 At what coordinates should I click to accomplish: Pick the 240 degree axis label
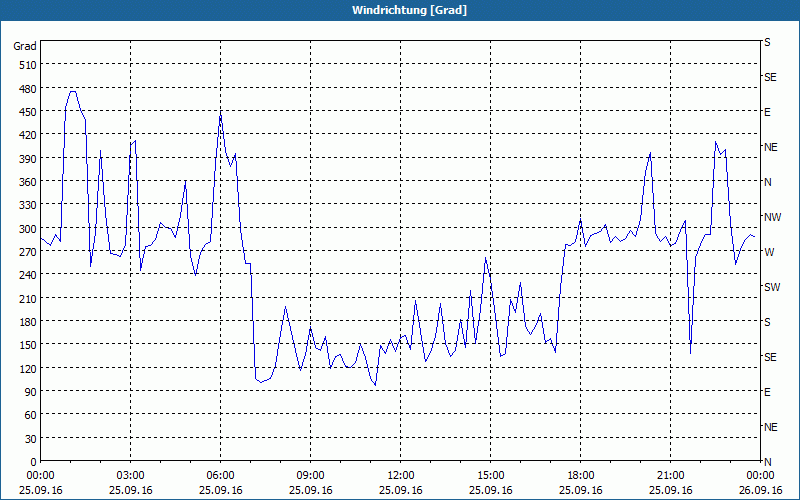[28, 276]
